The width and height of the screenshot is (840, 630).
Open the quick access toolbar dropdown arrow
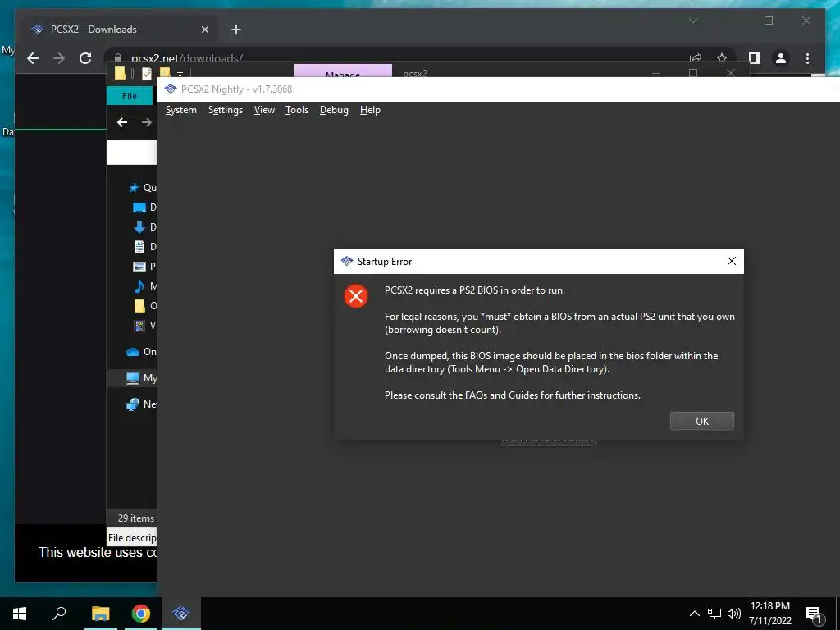pyautogui.click(x=180, y=74)
